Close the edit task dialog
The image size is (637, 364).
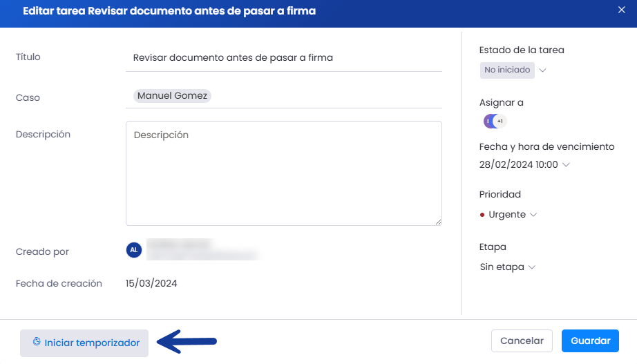[621, 10]
